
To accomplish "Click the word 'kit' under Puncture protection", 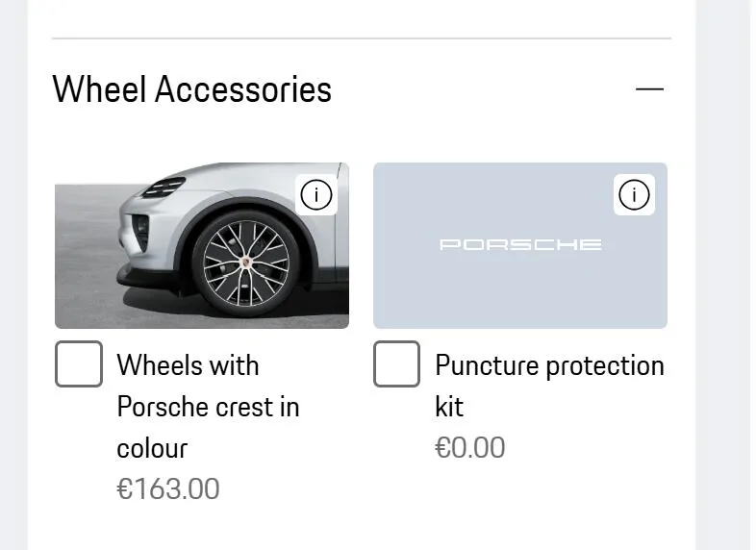I will tap(449, 407).
